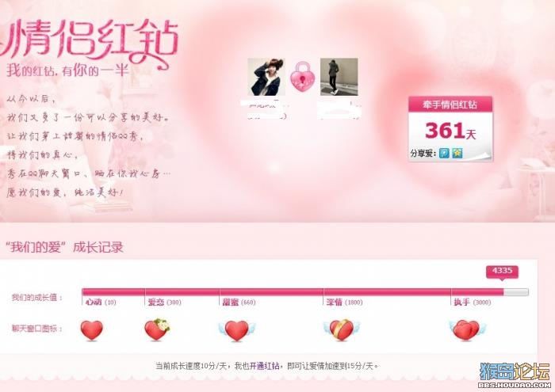Click the plain red heart chat icon
The width and height of the screenshot is (555, 392).
point(92,330)
